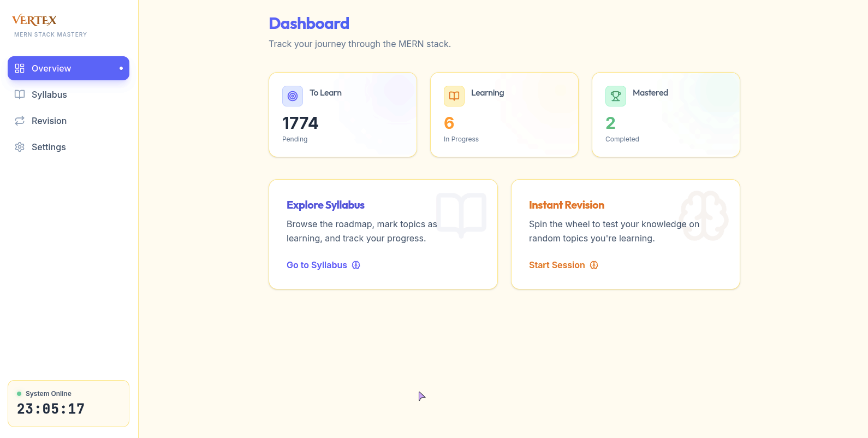Click the book icon on Learning card
The image size is (868, 438).
tap(454, 96)
